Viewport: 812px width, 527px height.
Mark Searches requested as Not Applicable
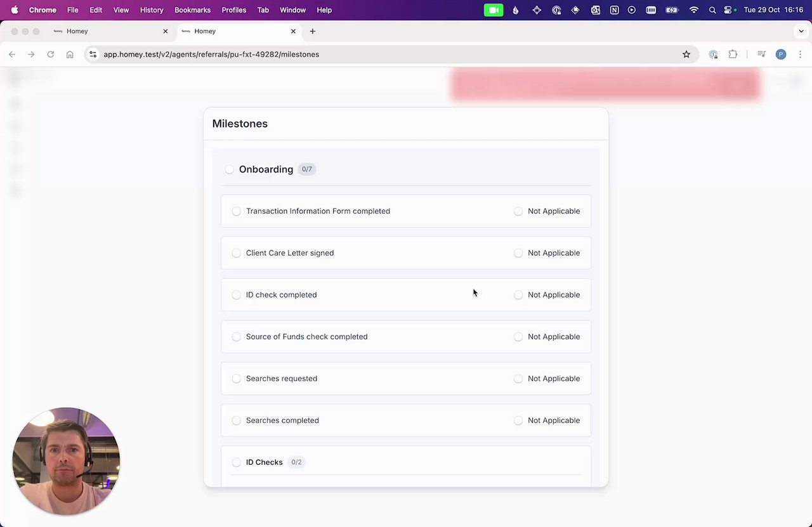pyautogui.click(x=518, y=379)
